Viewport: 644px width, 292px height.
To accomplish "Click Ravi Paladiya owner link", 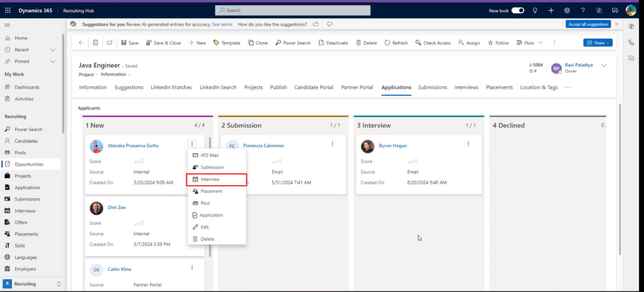I will 579,65.
